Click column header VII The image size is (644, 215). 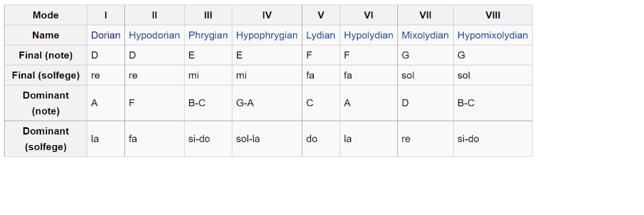425,15
